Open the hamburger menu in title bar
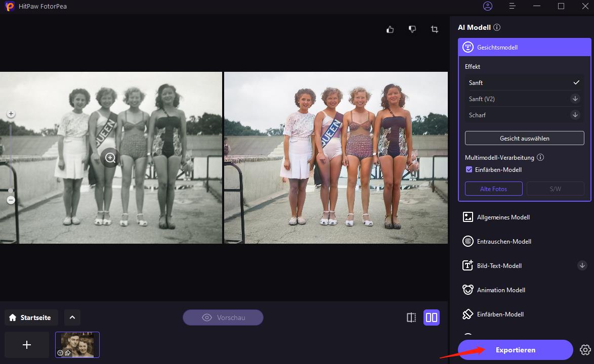The height and width of the screenshot is (364, 594). point(512,6)
